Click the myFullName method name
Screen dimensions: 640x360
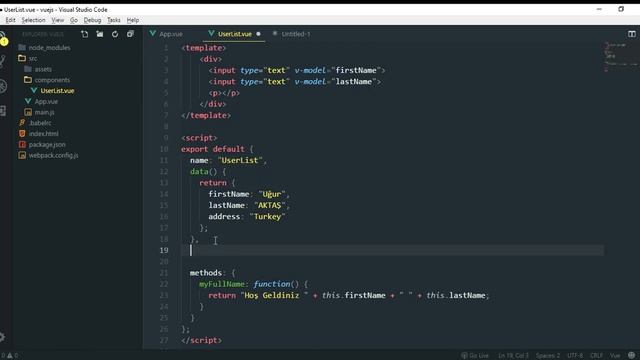pos(222,284)
